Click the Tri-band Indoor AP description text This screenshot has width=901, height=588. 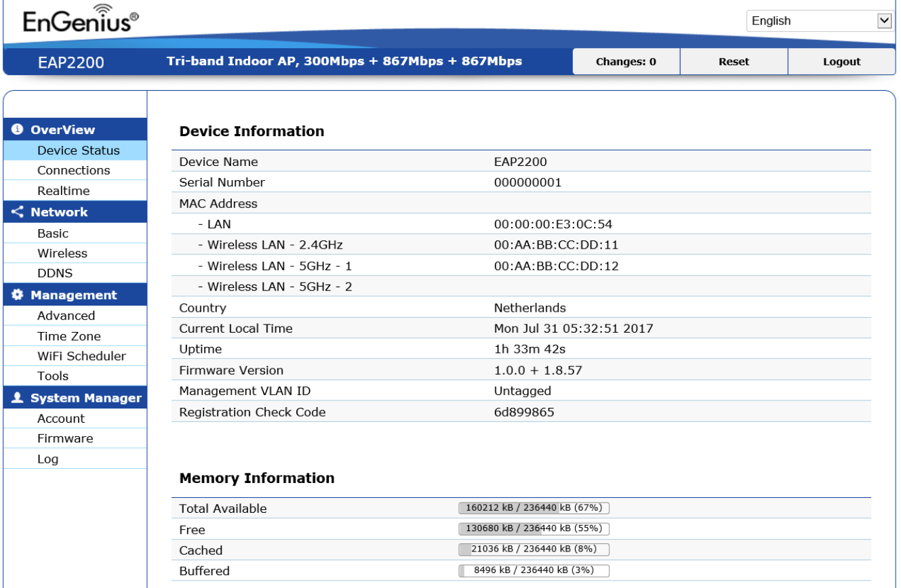click(344, 61)
